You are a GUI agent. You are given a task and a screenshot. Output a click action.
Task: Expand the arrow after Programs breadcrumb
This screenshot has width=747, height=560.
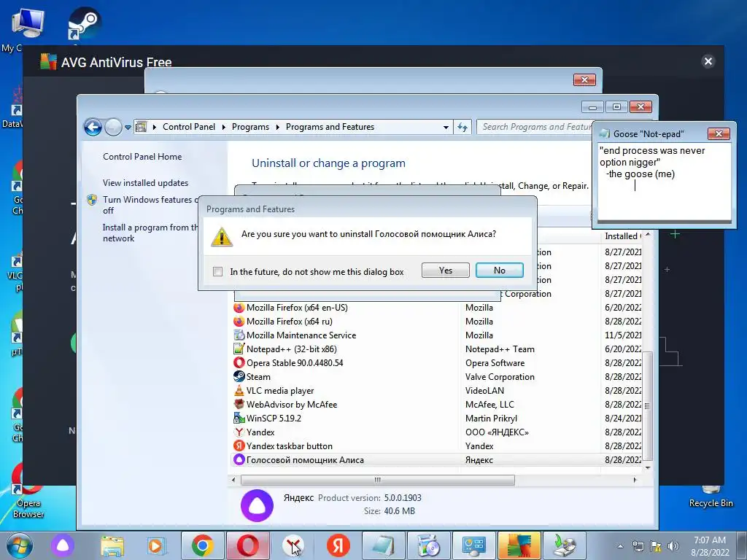(x=277, y=127)
